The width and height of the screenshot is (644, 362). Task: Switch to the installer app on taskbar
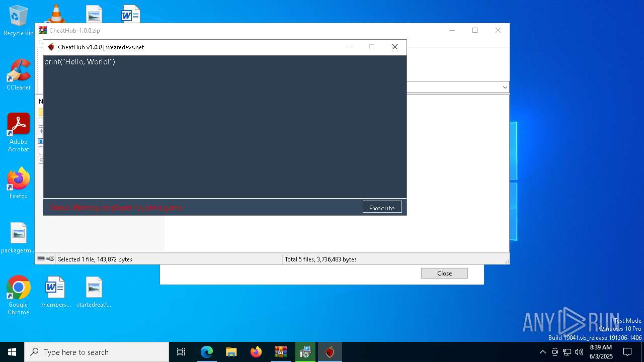[x=305, y=352]
